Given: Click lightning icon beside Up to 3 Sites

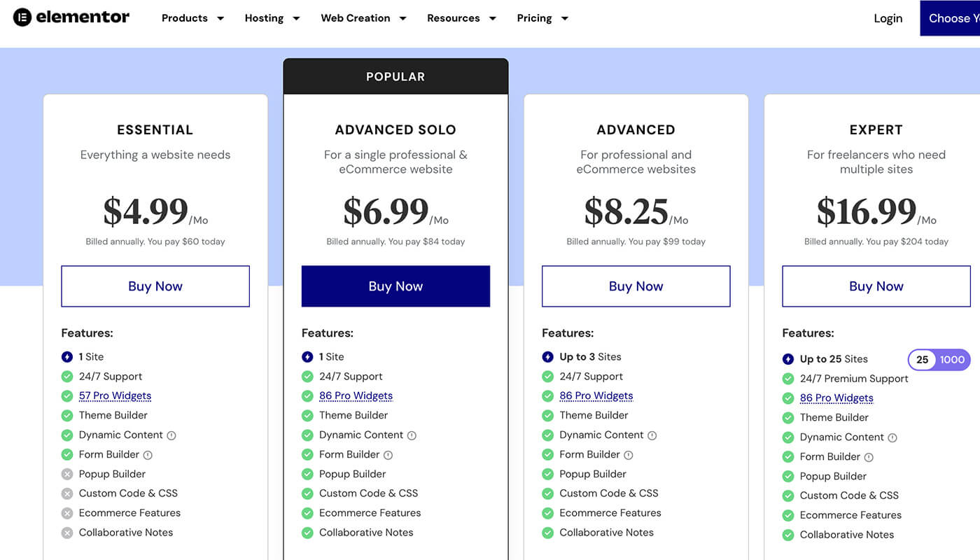Looking at the screenshot, I should tap(547, 357).
